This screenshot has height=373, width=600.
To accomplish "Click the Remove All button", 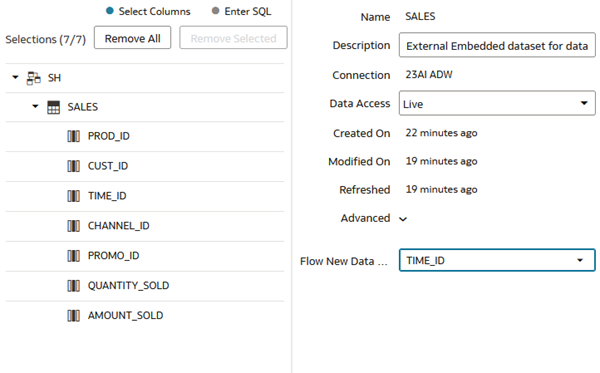I will 132,38.
